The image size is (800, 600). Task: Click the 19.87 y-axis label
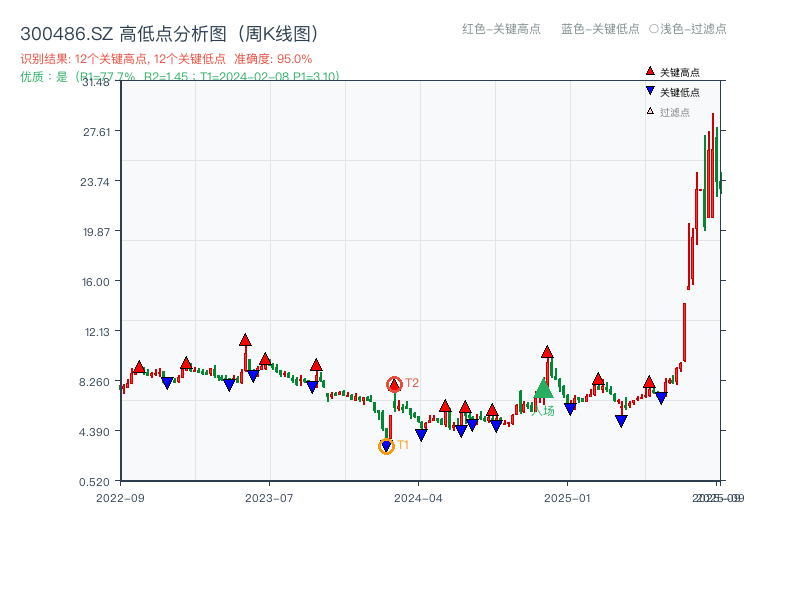pyautogui.click(x=96, y=232)
